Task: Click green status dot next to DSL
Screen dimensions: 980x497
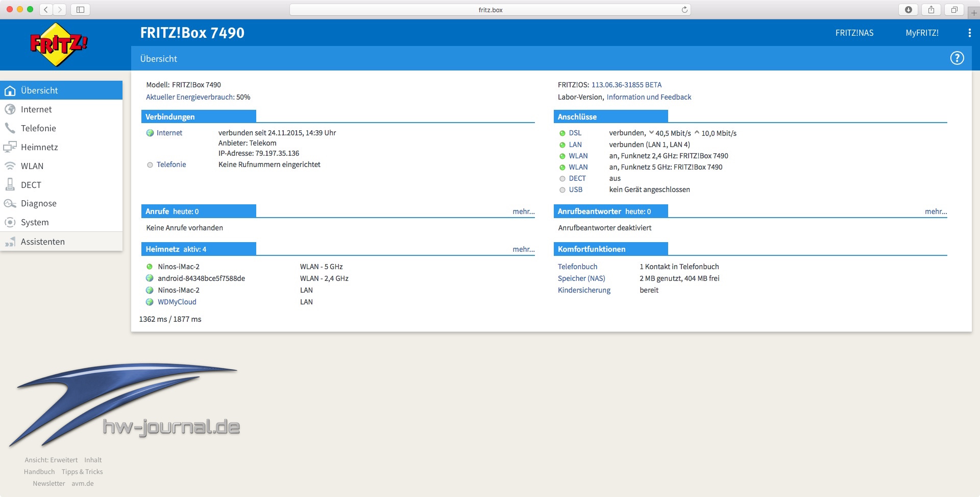Action: pyautogui.click(x=562, y=133)
